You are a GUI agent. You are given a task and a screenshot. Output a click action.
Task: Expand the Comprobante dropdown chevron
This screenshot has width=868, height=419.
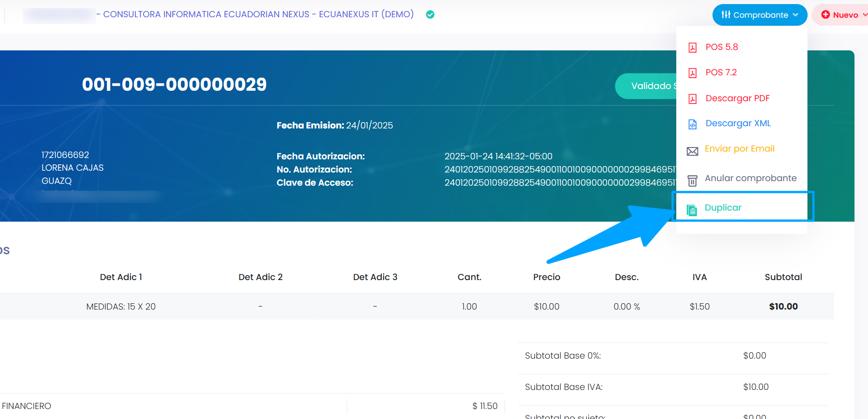pos(795,15)
